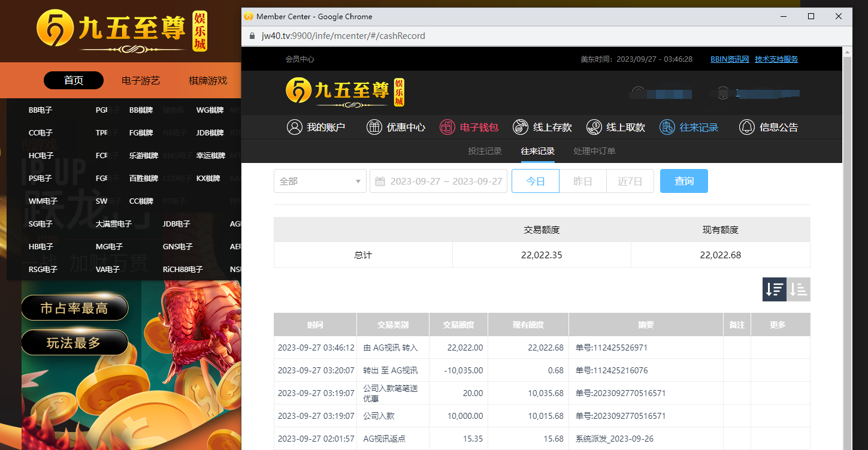Click the 优惠中心 gift icon

click(x=374, y=127)
